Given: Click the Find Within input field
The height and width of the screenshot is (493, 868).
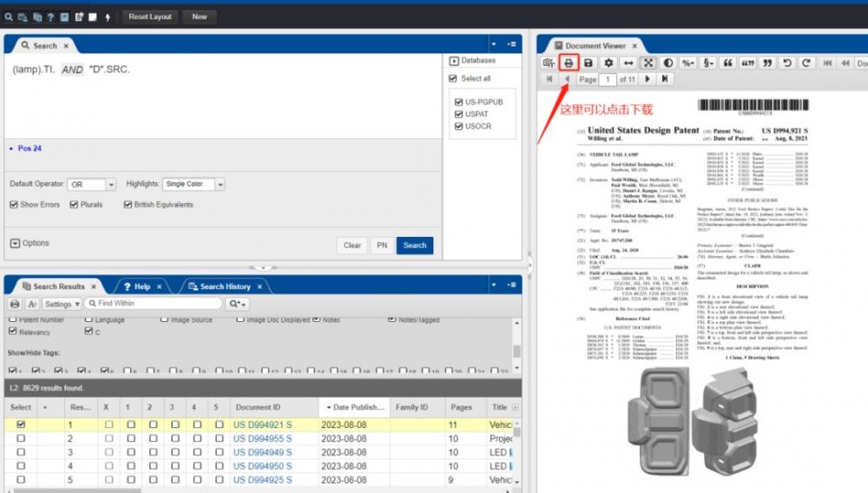Looking at the screenshot, I should (x=154, y=303).
